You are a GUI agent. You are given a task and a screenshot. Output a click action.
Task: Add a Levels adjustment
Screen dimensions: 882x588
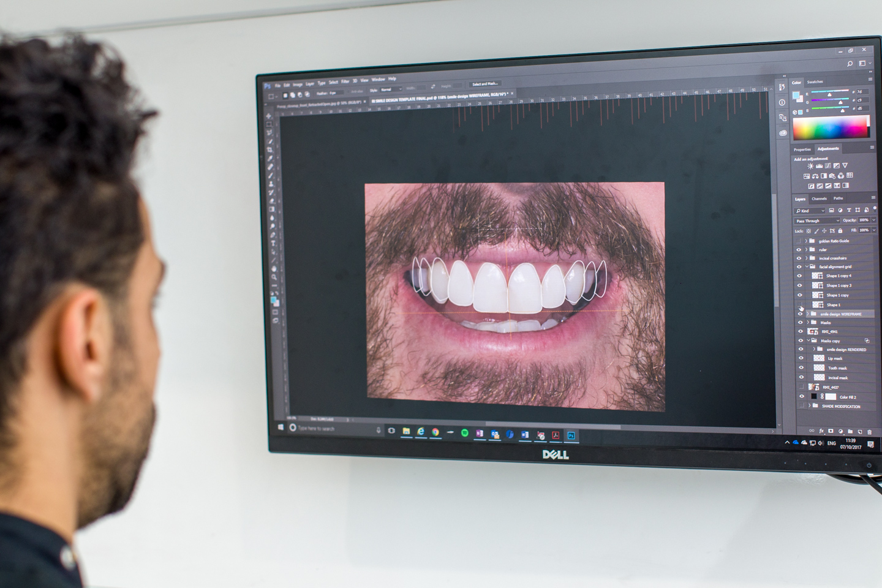point(819,166)
